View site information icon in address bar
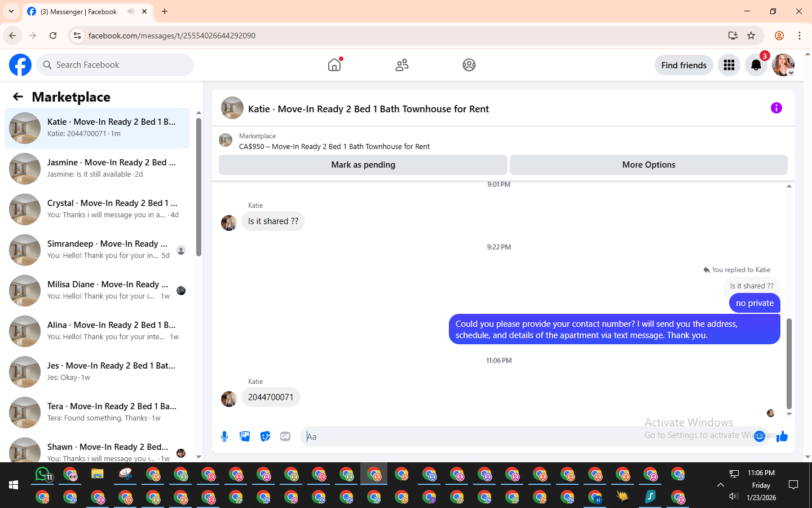The height and width of the screenshot is (508, 812). [77, 36]
